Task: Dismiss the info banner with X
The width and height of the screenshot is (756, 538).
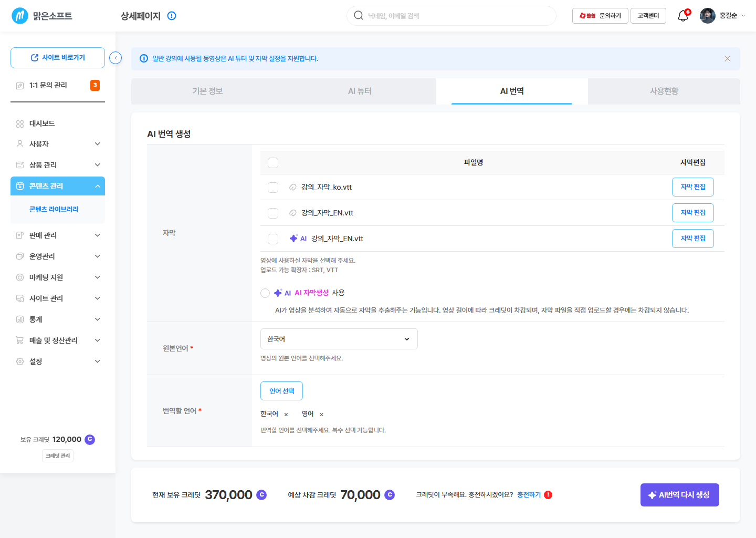Action: point(728,58)
